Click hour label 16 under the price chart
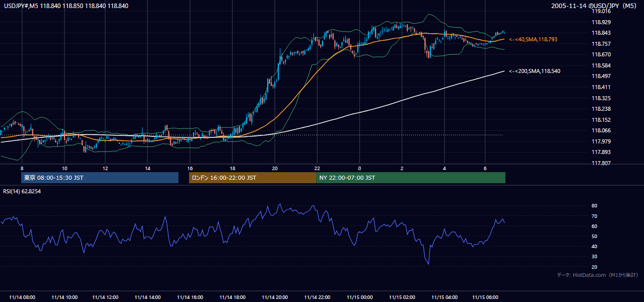 [190, 168]
